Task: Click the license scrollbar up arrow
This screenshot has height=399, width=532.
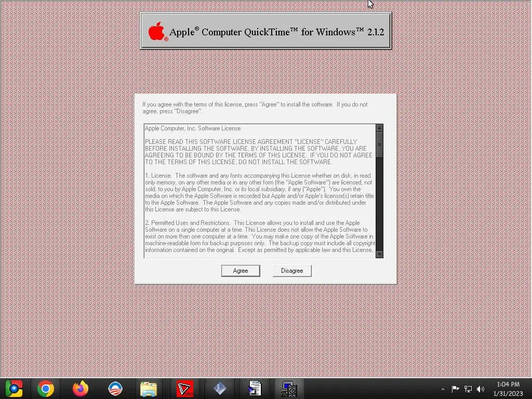Action: 380,128
